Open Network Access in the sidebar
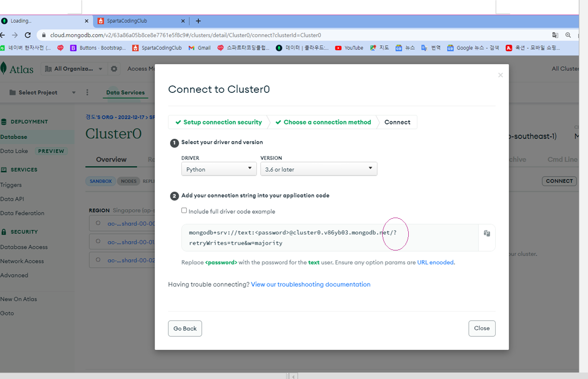This screenshot has height=379, width=588. 22,261
